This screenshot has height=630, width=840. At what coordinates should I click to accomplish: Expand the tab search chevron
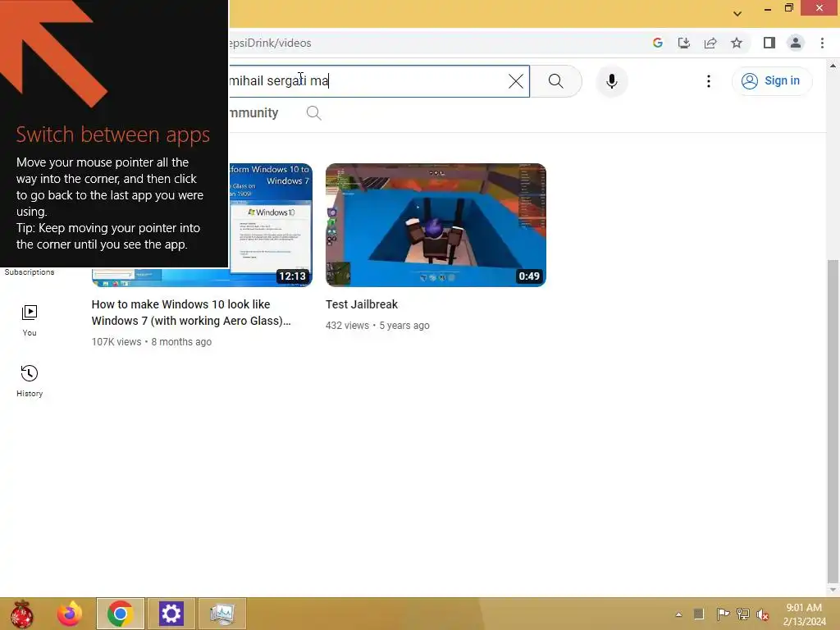pyautogui.click(x=737, y=13)
